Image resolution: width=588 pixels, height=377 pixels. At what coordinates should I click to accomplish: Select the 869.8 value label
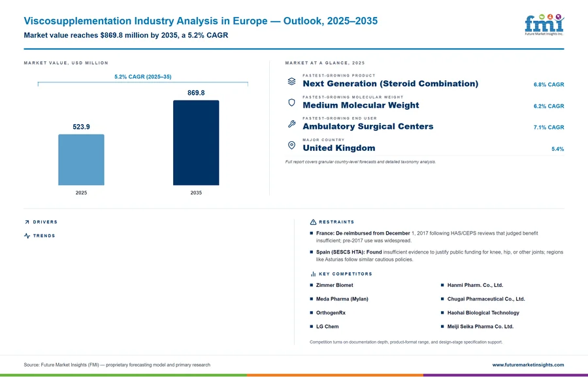click(196, 93)
